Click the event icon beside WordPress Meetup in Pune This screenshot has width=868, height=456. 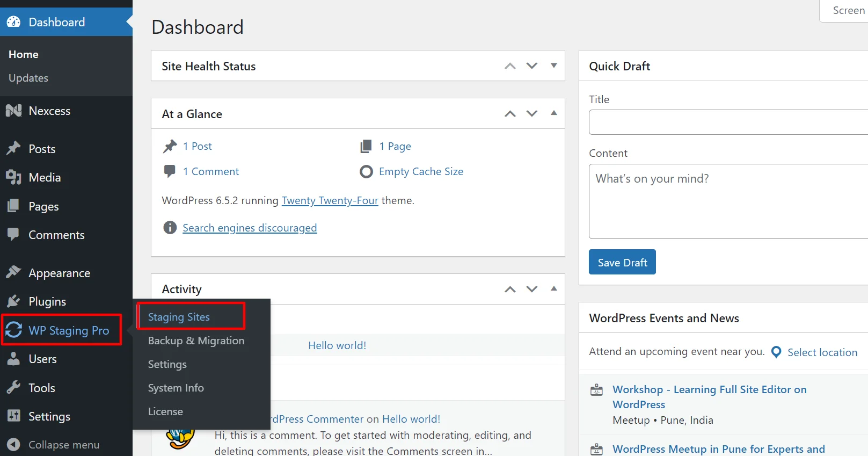pyautogui.click(x=596, y=450)
